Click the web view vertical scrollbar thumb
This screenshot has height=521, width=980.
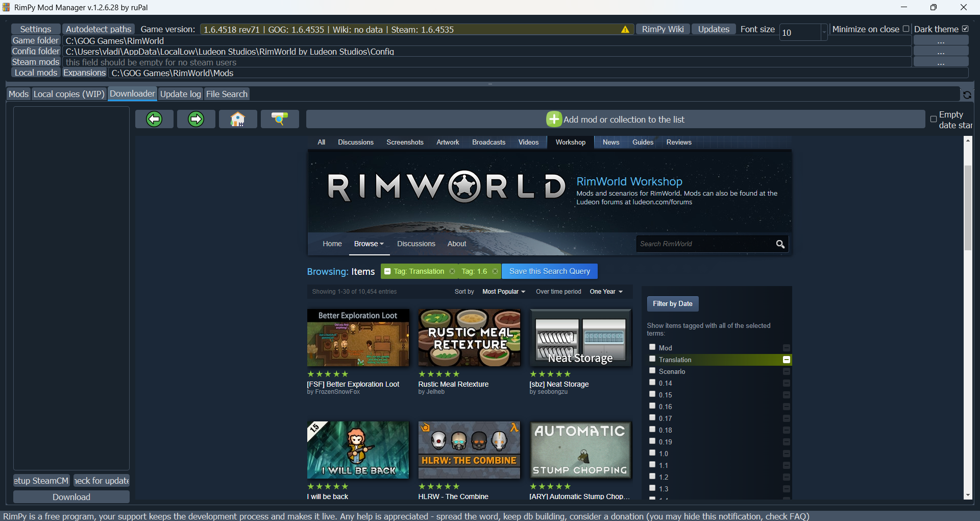(x=968, y=207)
